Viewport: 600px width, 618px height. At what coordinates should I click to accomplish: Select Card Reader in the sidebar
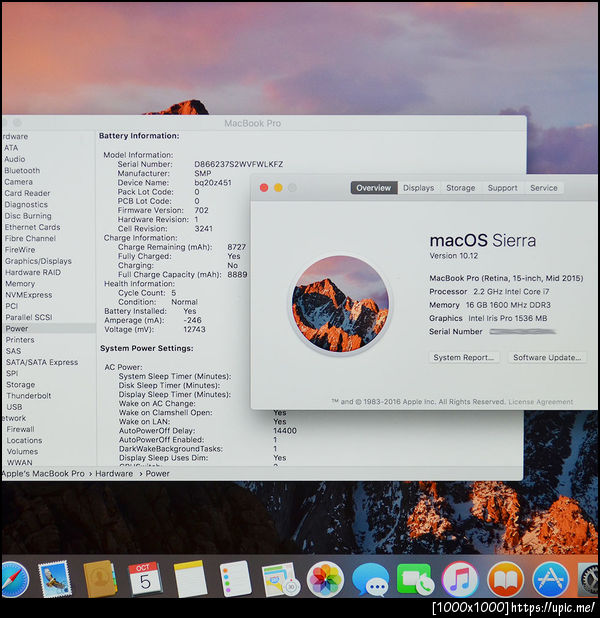click(27, 194)
